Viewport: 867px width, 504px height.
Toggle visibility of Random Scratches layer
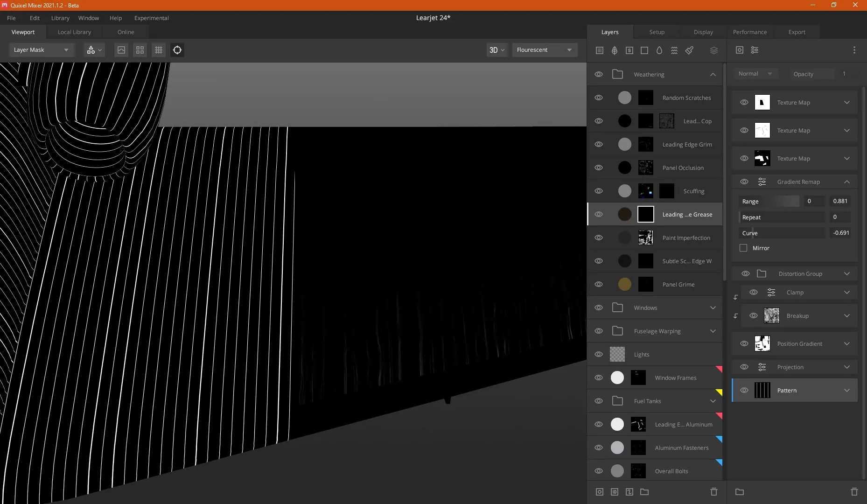[599, 98]
